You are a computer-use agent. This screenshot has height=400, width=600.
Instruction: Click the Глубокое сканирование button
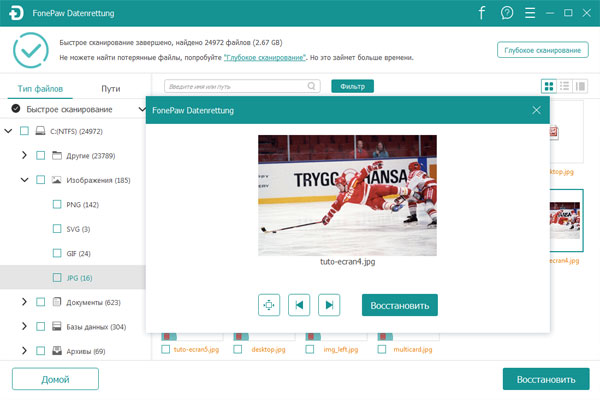pyautogui.click(x=541, y=50)
